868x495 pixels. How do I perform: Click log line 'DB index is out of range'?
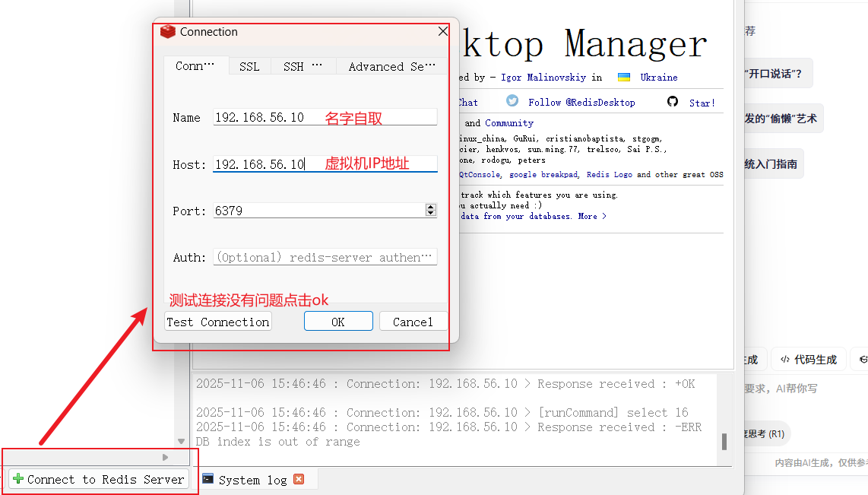(x=278, y=442)
